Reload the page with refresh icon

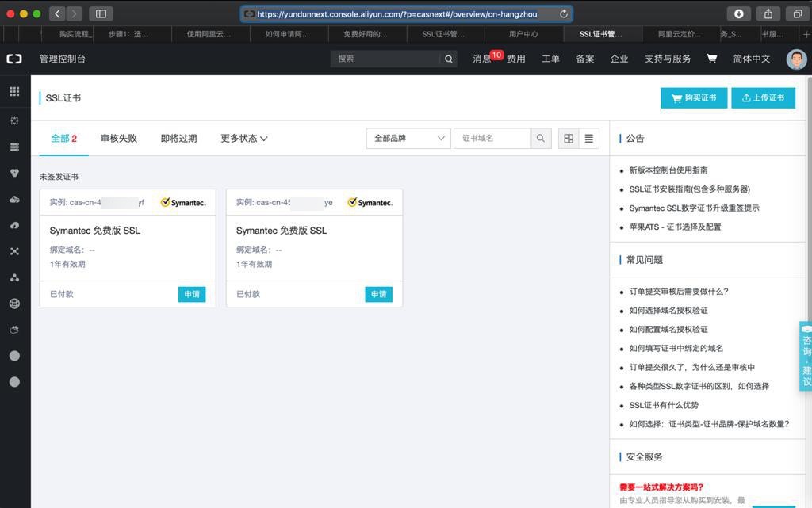click(564, 14)
